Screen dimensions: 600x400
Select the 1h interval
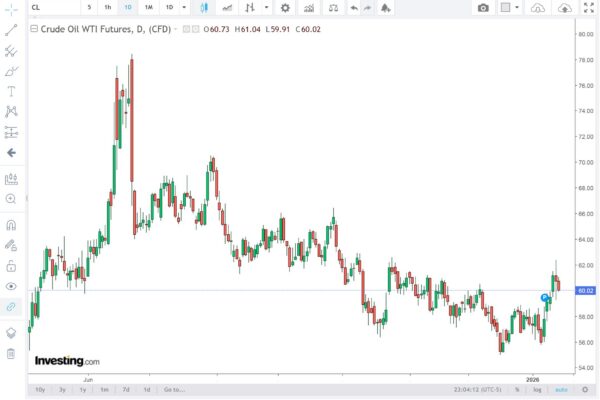[x=108, y=7]
